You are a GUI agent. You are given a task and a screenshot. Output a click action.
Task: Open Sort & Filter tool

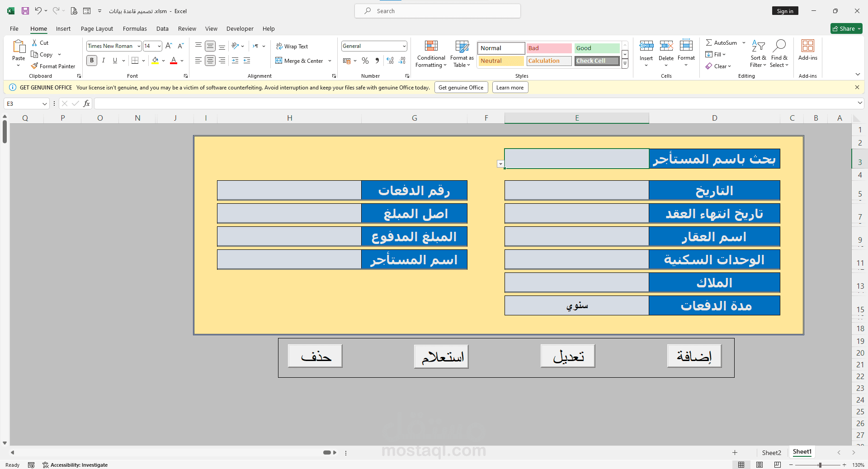tap(758, 53)
